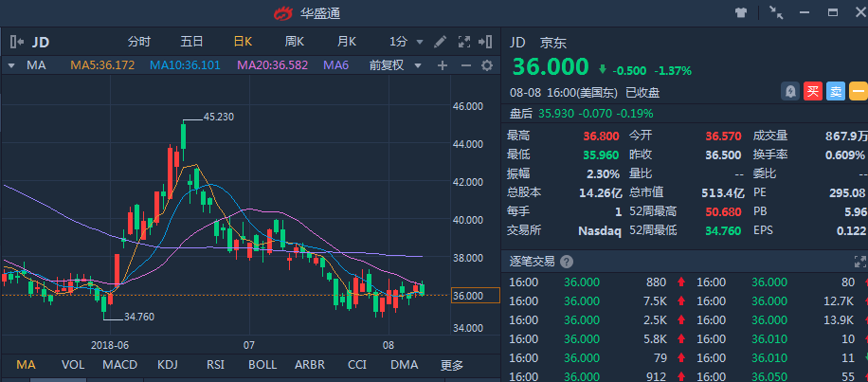Screen dimensions: 868x382
Task: Click the 总市值 value 513.4亿
Action: (x=722, y=192)
